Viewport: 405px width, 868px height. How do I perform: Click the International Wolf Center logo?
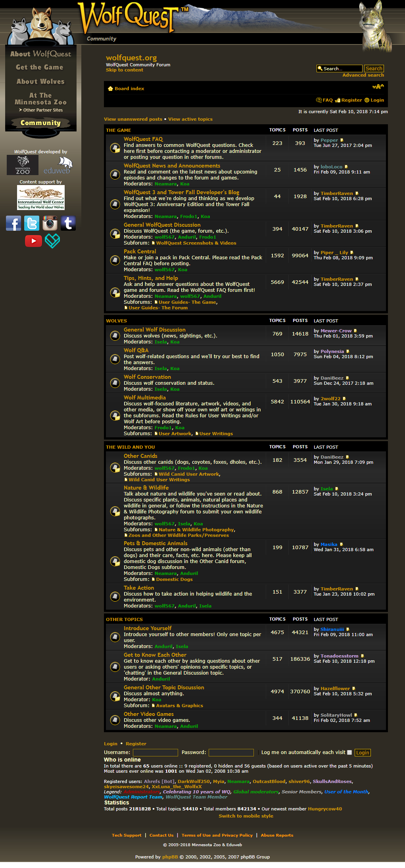tap(41, 198)
